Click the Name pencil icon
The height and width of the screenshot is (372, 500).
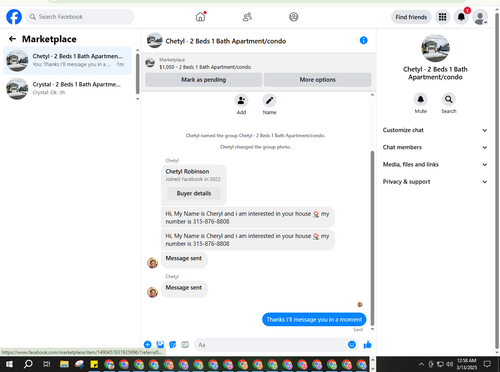click(x=269, y=100)
